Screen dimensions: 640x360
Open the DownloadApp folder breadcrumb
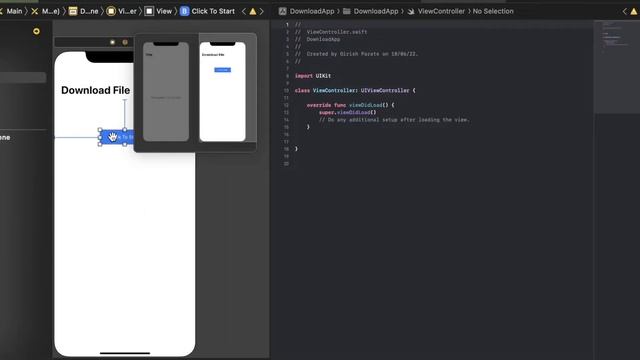coord(370,11)
